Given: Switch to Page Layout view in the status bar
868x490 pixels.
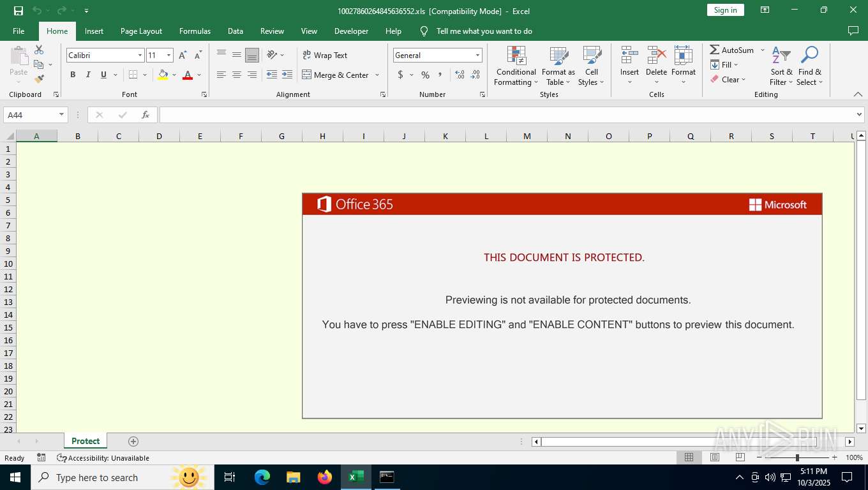Looking at the screenshot, I should (x=715, y=457).
